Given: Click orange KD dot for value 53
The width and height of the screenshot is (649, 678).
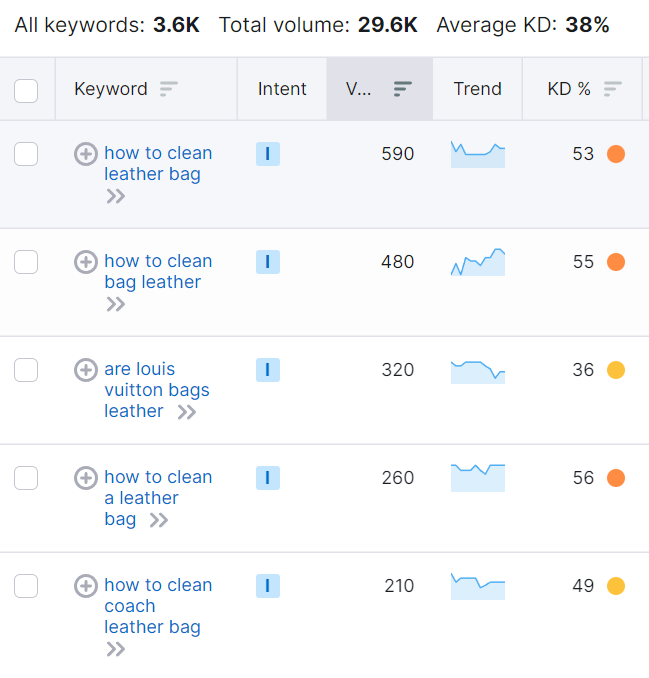Looking at the screenshot, I should click(616, 154).
